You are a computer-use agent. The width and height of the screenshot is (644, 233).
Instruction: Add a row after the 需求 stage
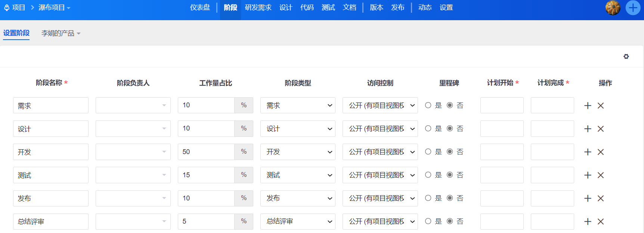tap(588, 106)
